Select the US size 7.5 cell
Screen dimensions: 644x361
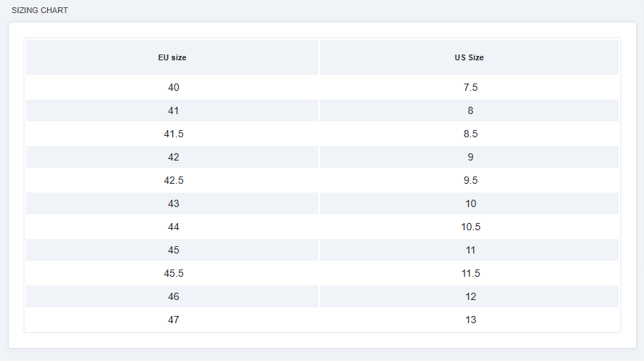click(x=470, y=87)
